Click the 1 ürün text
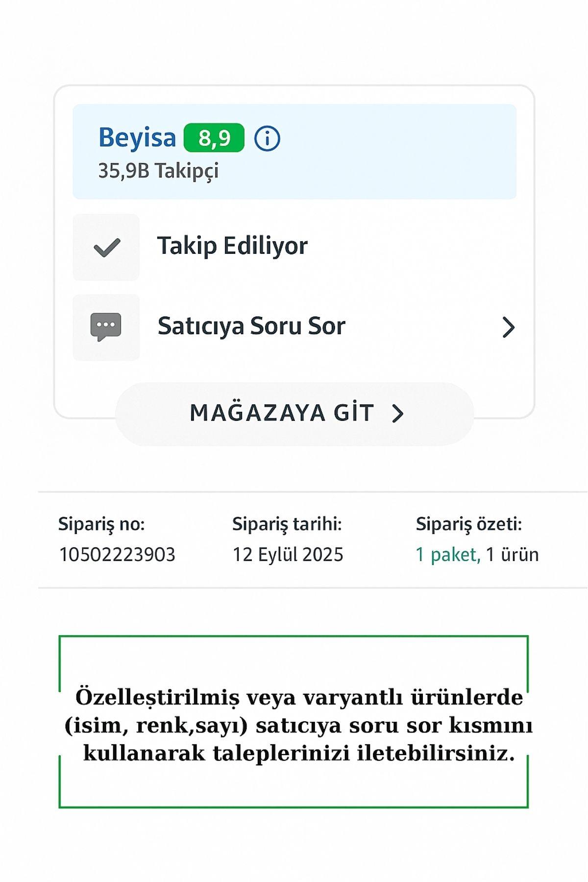588x882 pixels. coord(512,555)
